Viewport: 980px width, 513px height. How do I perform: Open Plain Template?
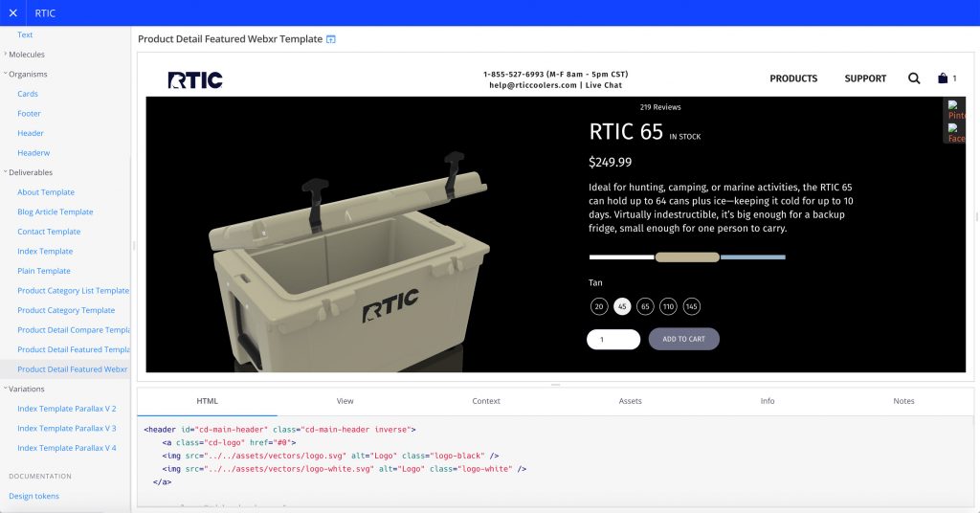[x=44, y=271]
